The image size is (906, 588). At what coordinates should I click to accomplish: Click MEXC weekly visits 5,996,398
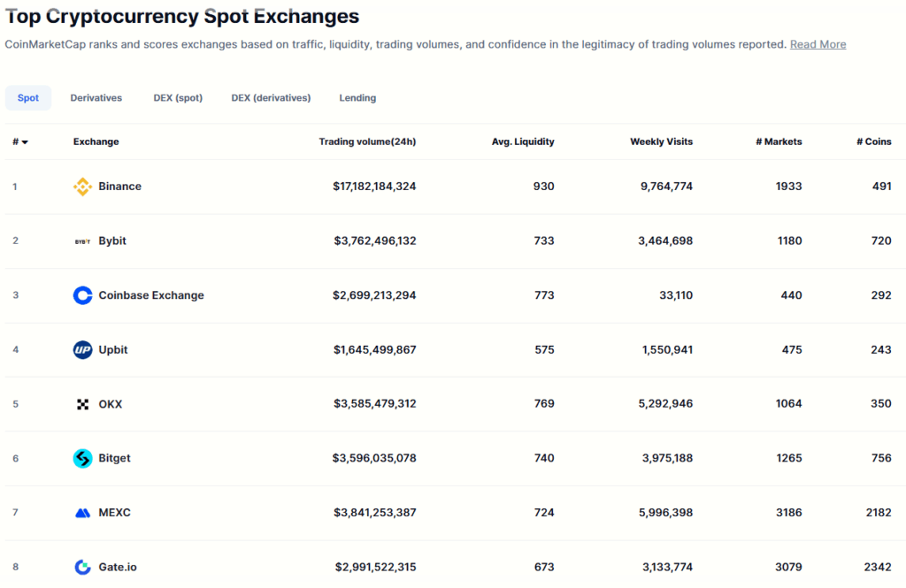[x=665, y=512]
